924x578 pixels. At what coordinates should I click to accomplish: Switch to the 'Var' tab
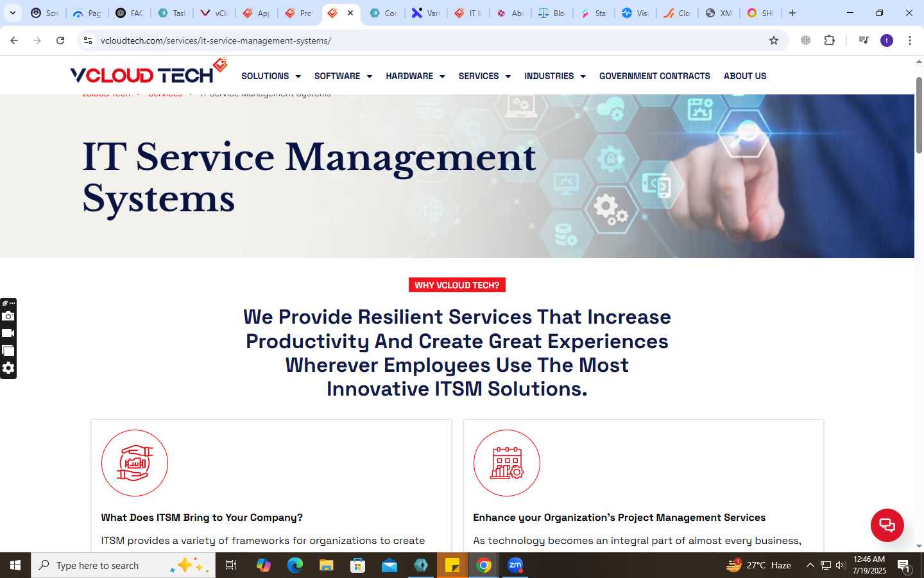click(x=426, y=13)
